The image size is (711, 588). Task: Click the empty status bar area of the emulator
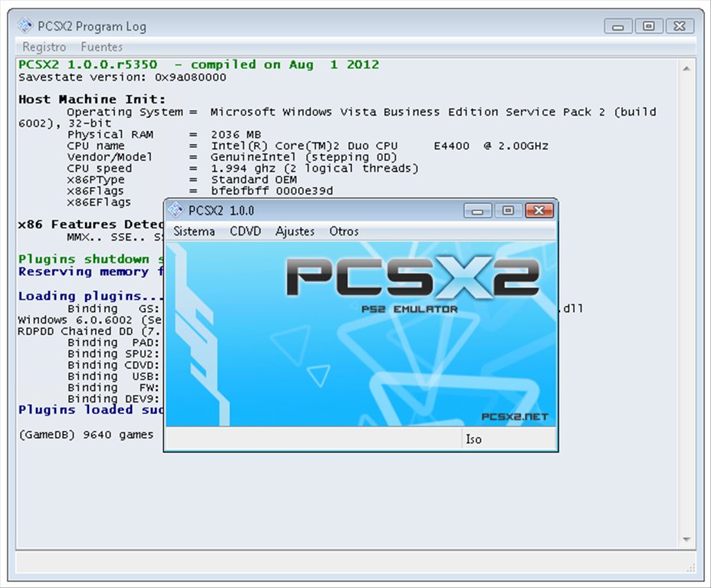(307, 439)
